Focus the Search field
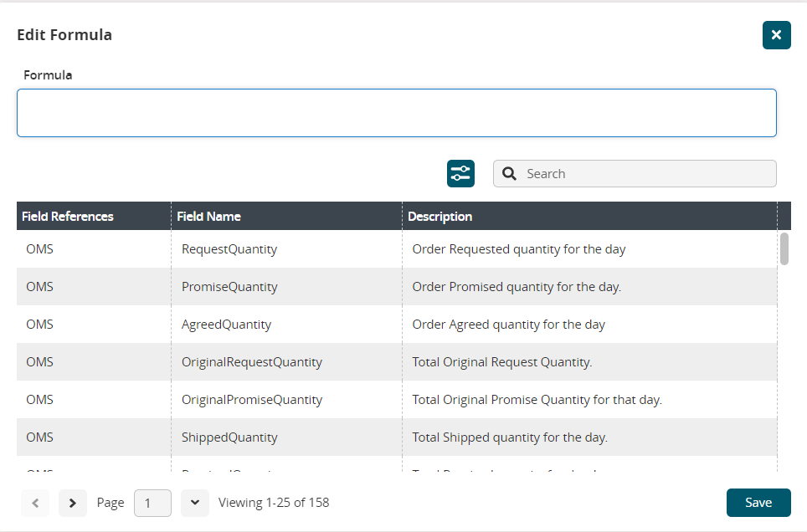 click(x=645, y=174)
